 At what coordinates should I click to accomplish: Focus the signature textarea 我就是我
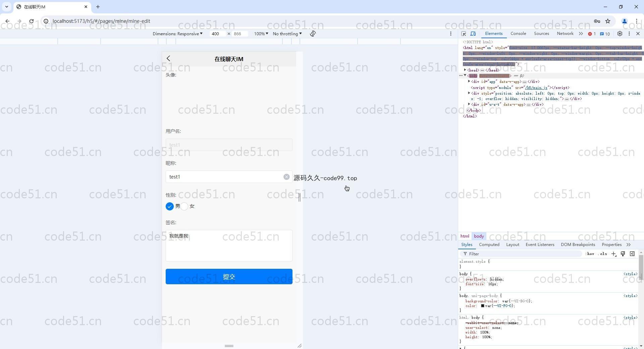pos(229,246)
